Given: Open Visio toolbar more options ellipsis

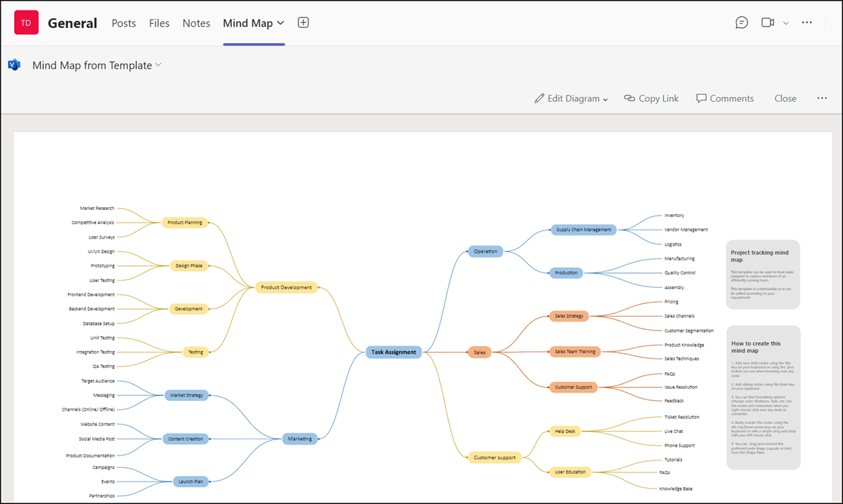Looking at the screenshot, I should tap(822, 98).
